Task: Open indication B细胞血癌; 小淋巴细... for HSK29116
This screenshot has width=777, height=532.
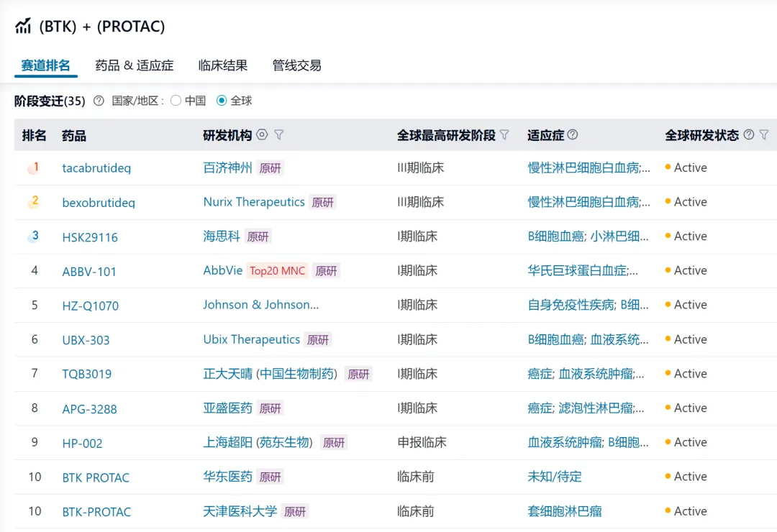Action: 589,237
